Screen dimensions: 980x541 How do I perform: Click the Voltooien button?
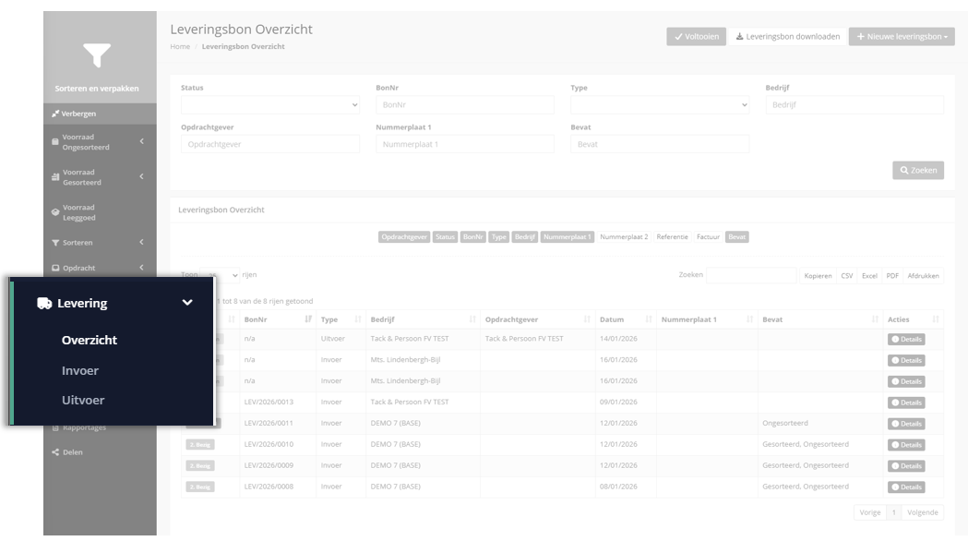697,36
